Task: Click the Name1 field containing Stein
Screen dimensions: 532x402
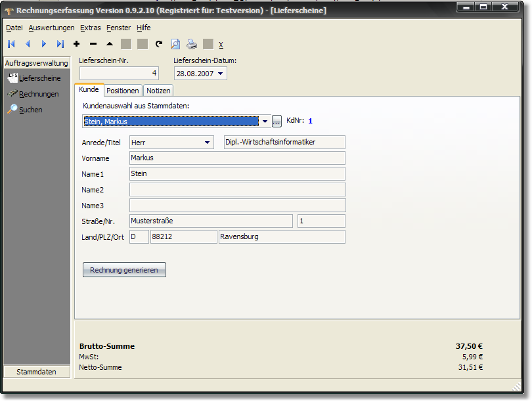Action: tap(237, 173)
